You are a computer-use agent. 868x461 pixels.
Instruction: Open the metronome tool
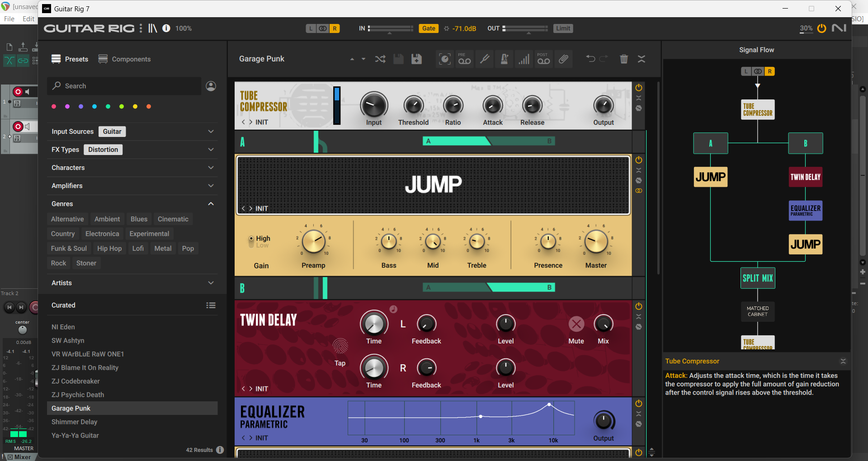505,59
